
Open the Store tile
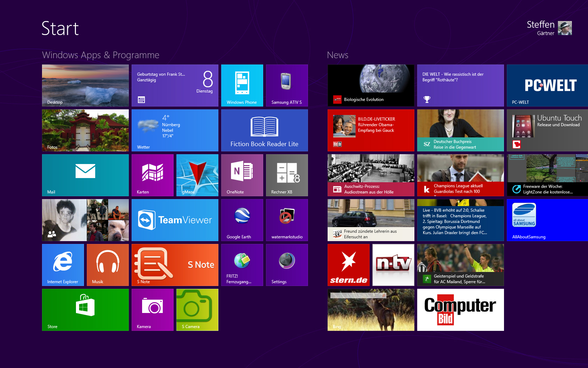pos(85,310)
